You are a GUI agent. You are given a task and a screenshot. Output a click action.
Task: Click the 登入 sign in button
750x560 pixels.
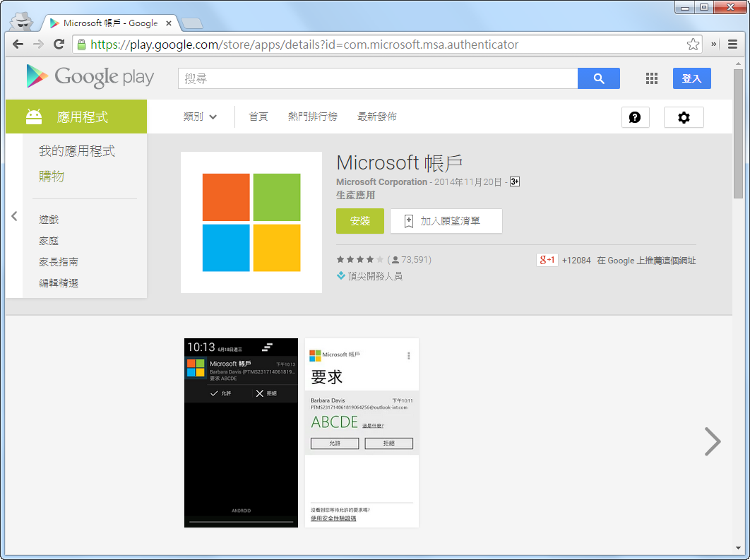coord(691,78)
